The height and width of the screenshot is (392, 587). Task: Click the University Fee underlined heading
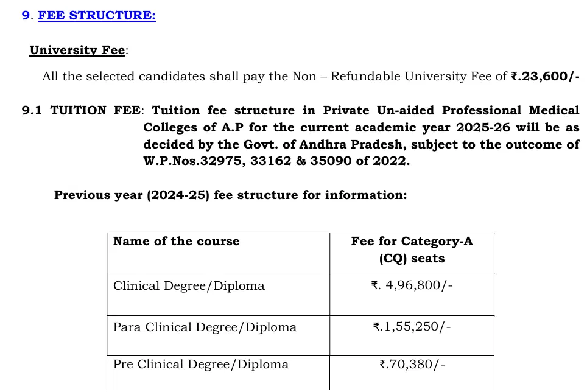(77, 51)
